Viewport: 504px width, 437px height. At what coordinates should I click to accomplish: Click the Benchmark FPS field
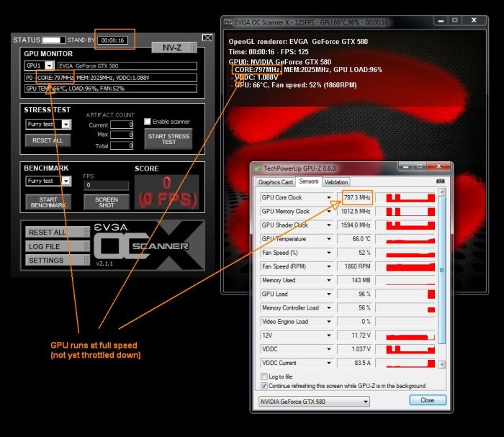click(106, 185)
